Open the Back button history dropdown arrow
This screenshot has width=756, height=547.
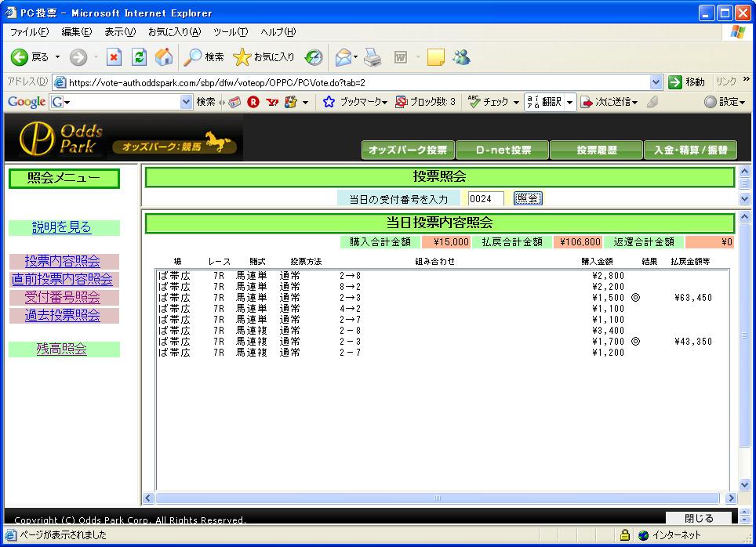pyautogui.click(x=57, y=57)
